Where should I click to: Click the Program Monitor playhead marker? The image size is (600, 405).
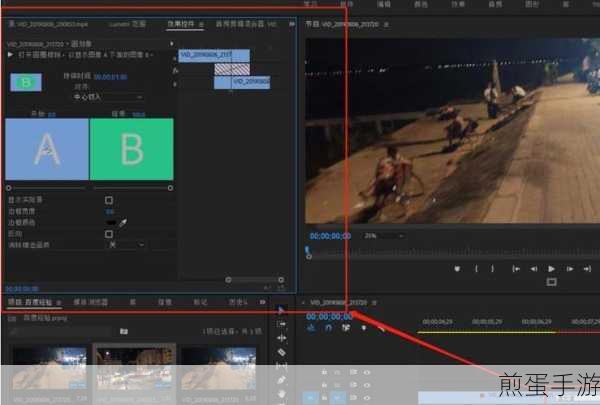pyautogui.click(x=307, y=251)
